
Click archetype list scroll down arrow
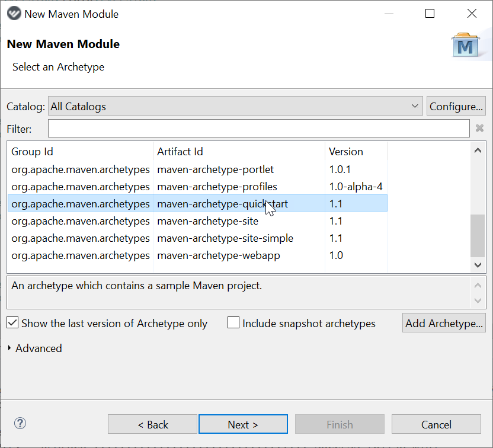[478, 265]
